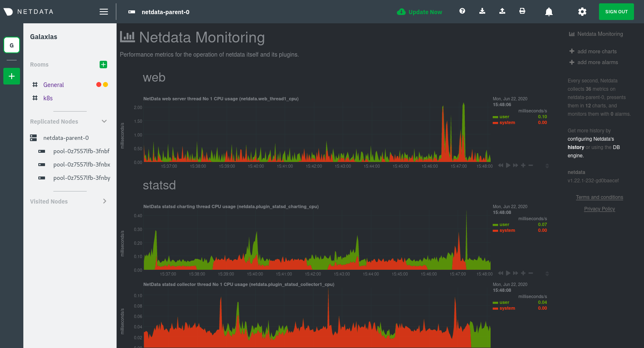Zoom out the web thread chart
644x348 pixels.
click(x=531, y=165)
